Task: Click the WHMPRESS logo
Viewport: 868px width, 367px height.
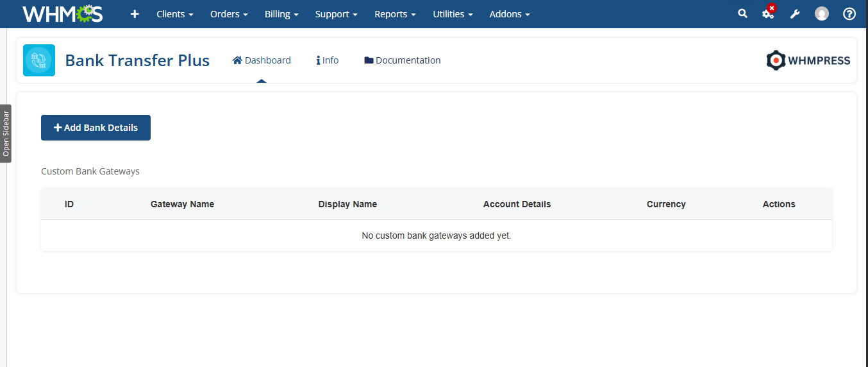Action: coord(808,60)
